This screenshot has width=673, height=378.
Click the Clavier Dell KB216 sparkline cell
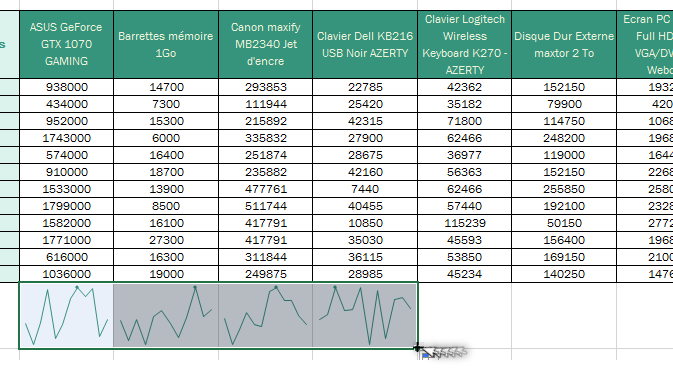[x=365, y=315]
